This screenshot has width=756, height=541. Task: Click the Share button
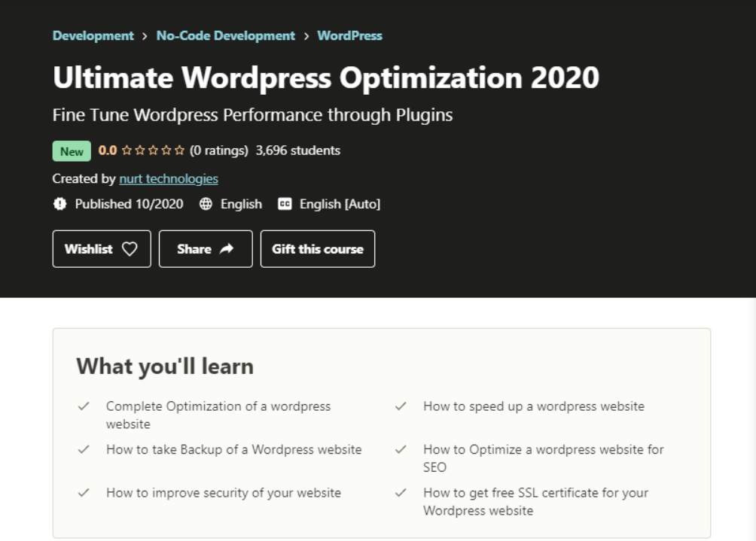pyautogui.click(x=205, y=248)
